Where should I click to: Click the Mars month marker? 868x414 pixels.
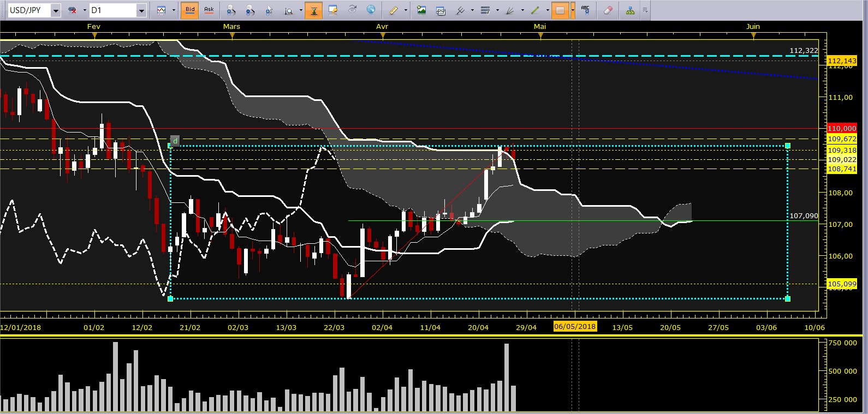point(231,26)
